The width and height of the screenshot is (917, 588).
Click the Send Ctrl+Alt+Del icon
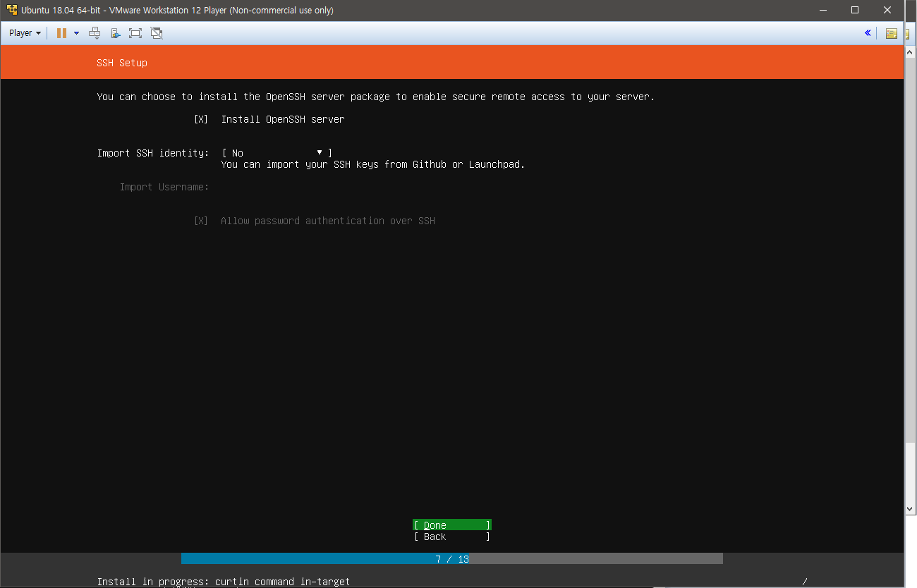click(x=95, y=33)
